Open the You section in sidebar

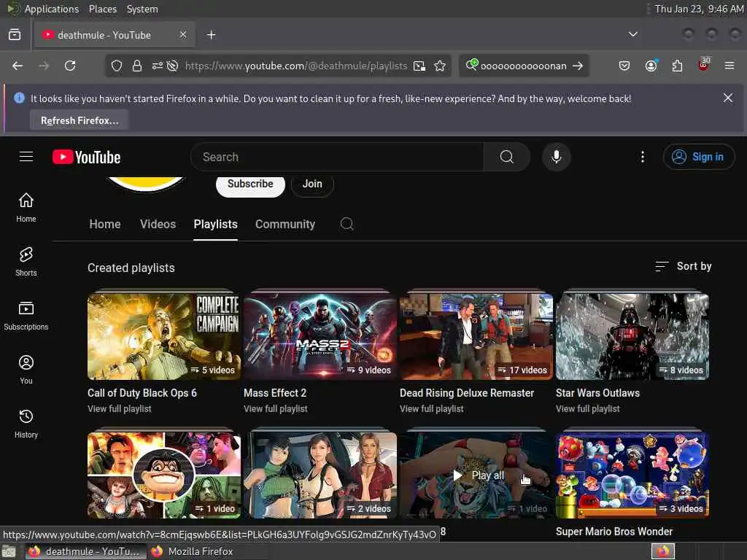pos(26,370)
